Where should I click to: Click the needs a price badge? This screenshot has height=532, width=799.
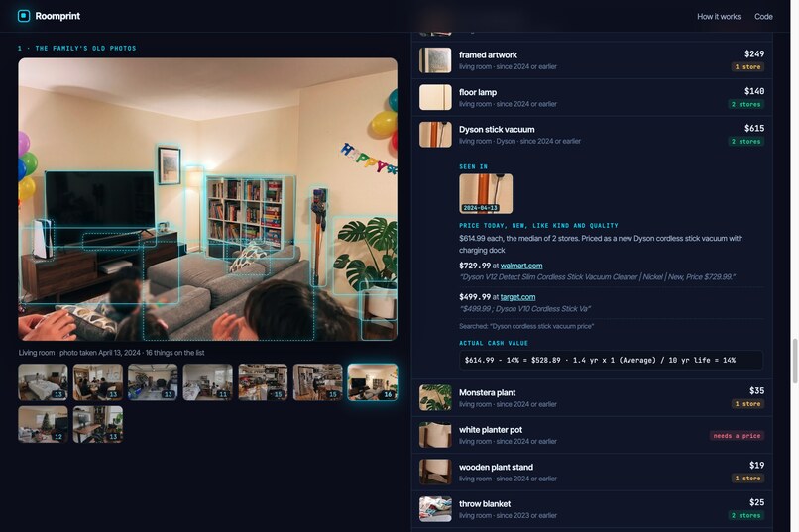click(x=737, y=436)
